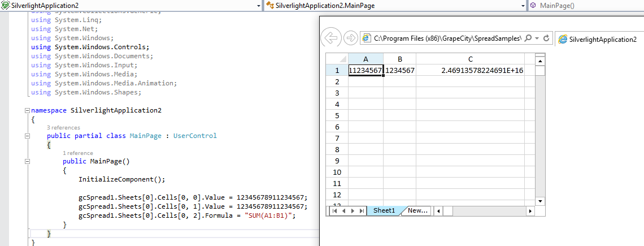Image resolution: width=644 pixels, height=246 pixels.
Task: Click the address bar file path
Action: point(447,38)
